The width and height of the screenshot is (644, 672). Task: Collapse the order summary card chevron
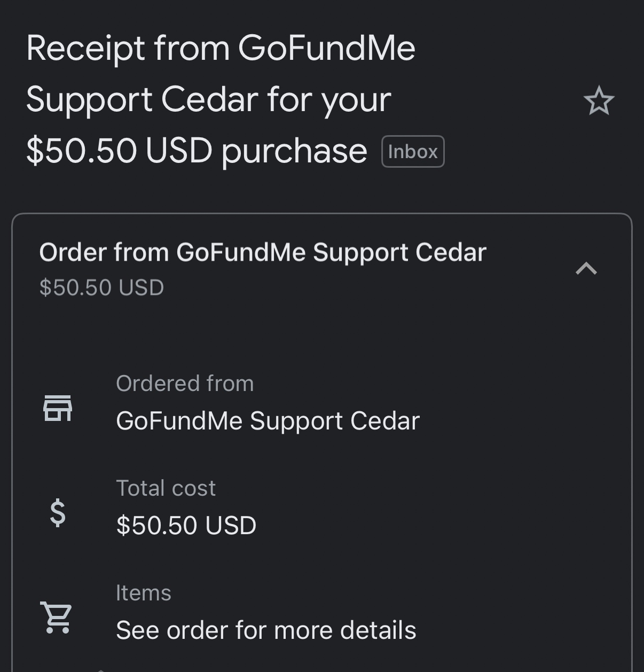coord(586,268)
